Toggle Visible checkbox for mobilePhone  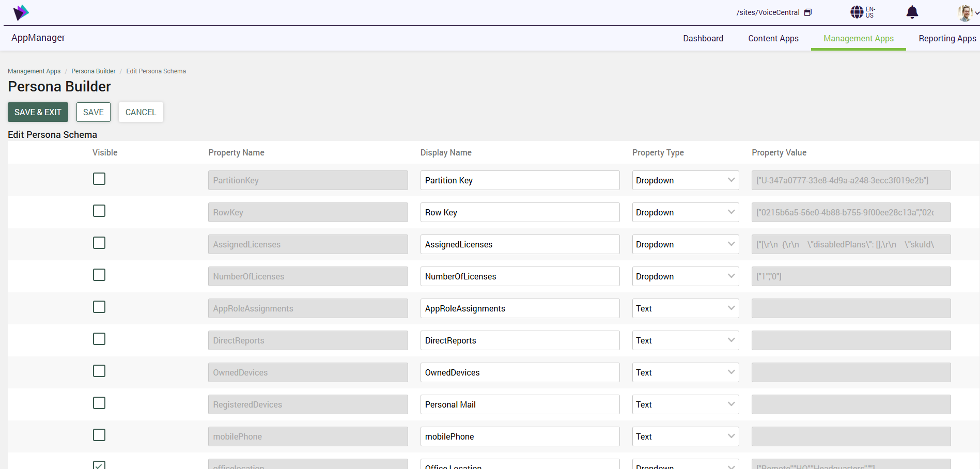point(99,435)
